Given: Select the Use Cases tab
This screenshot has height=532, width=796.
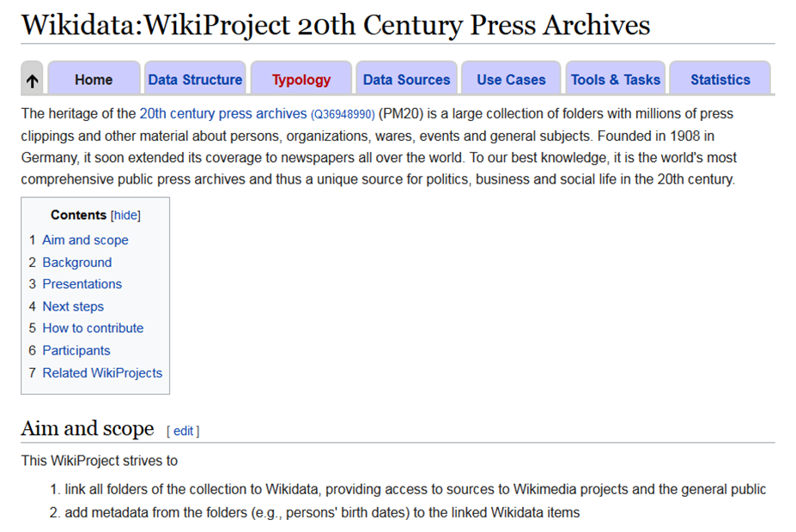Looking at the screenshot, I should 511,80.
